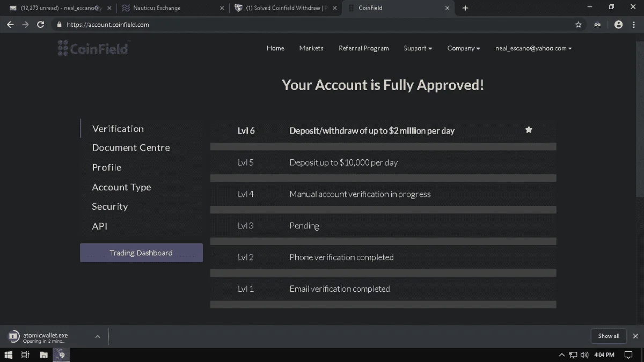The image size is (644, 362).
Task: Bookmark this page with the star icon
Action: click(x=578, y=25)
